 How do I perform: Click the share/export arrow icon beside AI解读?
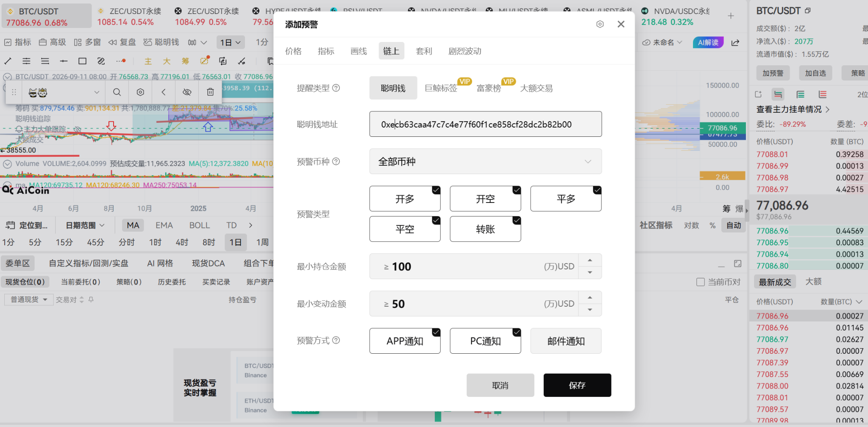point(735,42)
